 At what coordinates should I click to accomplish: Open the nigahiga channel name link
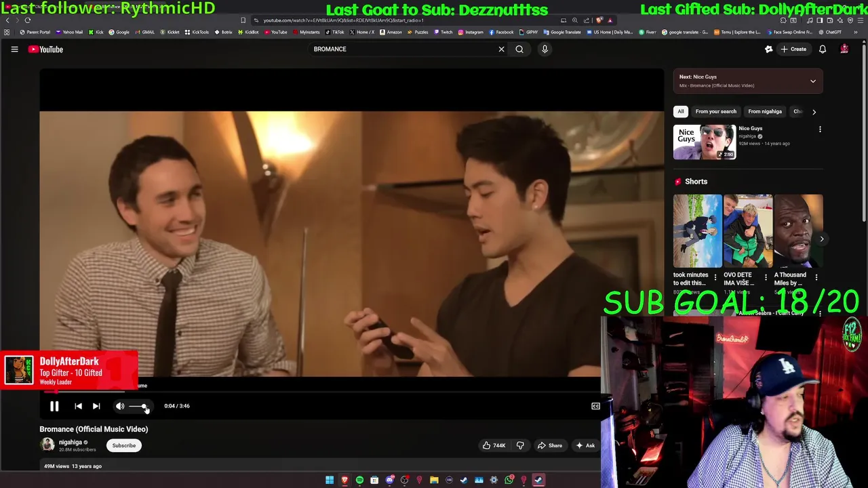pyautogui.click(x=70, y=442)
